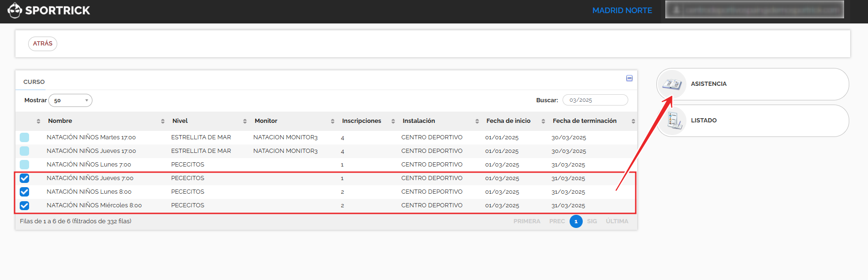Focus the Buscar search field

(595, 100)
